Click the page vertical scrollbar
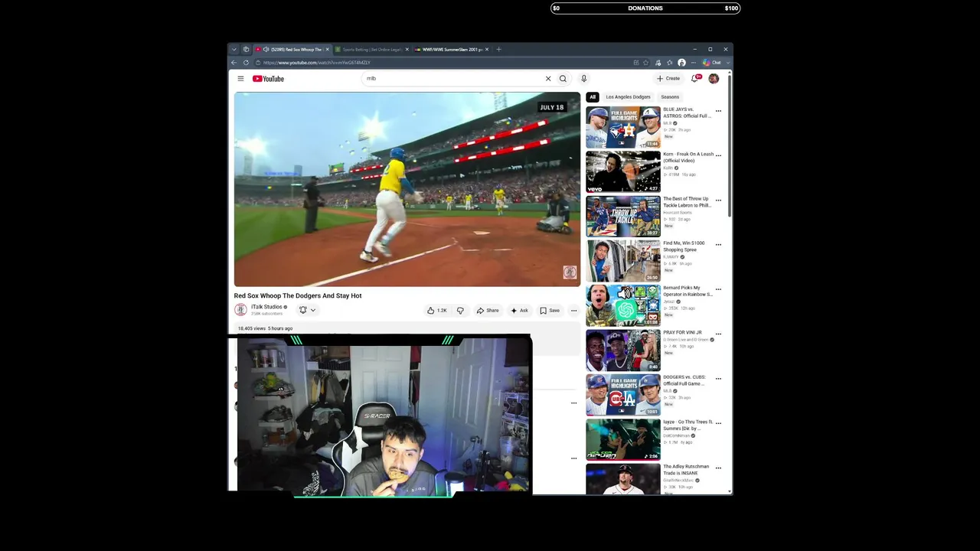The width and height of the screenshot is (980, 551). (730, 145)
